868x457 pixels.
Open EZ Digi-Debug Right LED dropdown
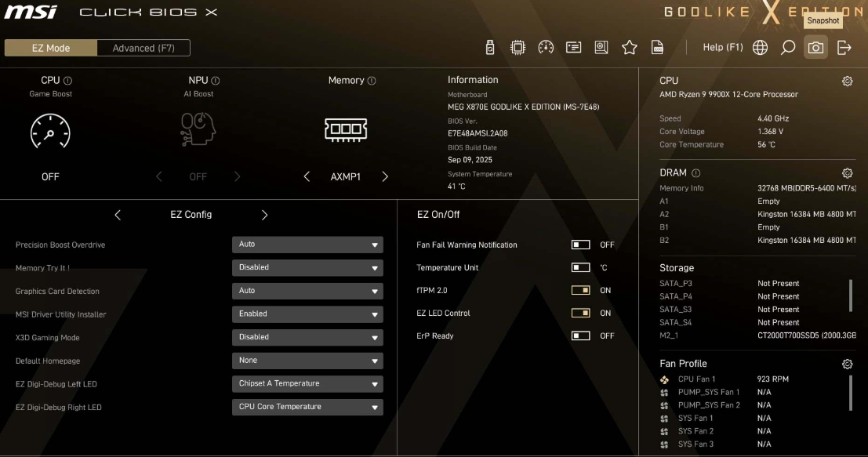click(307, 407)
